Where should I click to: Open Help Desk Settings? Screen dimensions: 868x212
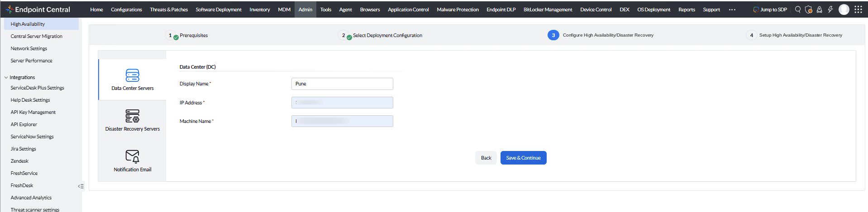[x=30, y=100]
